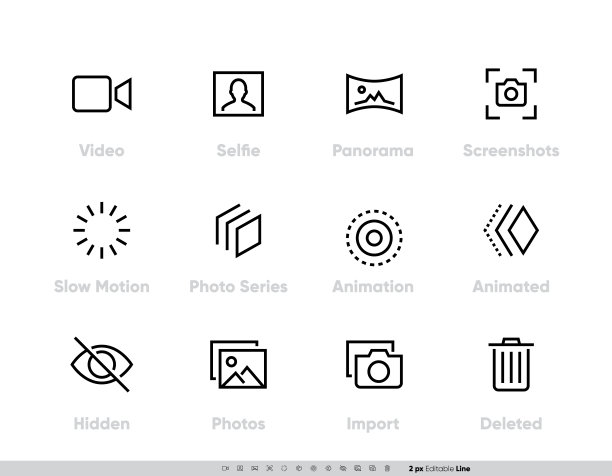Click the Deleted trash bin icon

click(511, 366)
